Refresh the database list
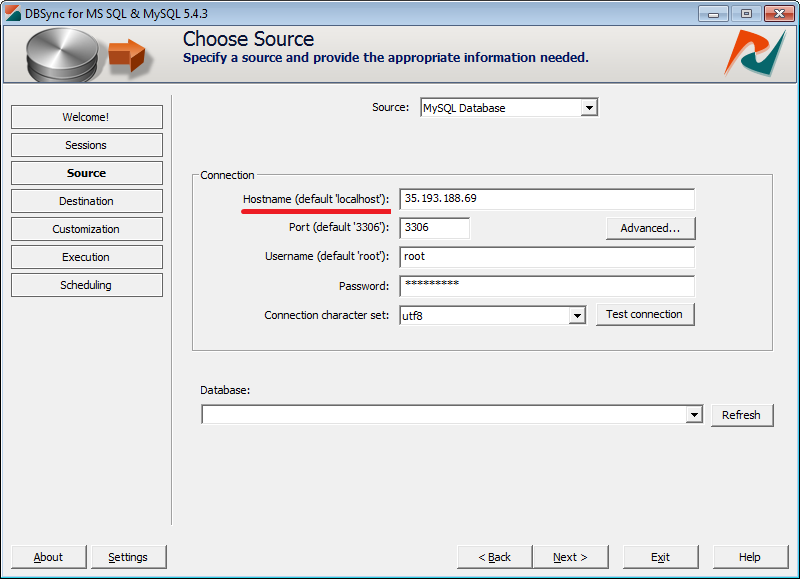Image resolution: width=800 pixels, height=579 pixels. (742, 415)
